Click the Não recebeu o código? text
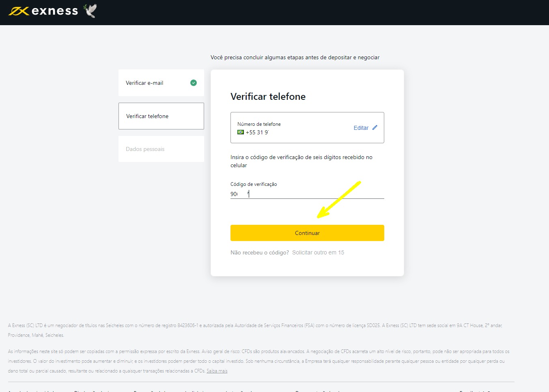Image resolution: width=549 pixels, height=392 pixels. pyautogui.click(x=260, y=252)
